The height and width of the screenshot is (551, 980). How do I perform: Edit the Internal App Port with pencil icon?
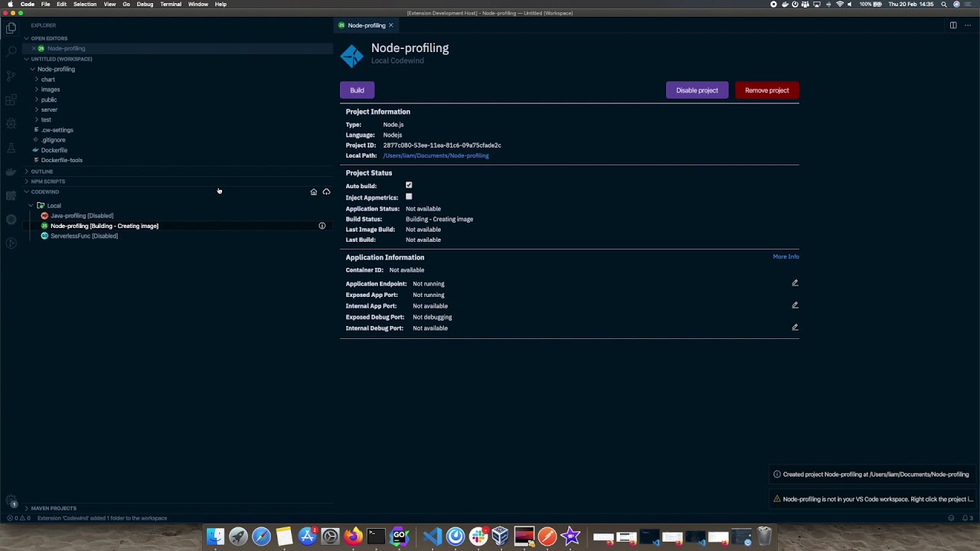[x=795, y=305]
